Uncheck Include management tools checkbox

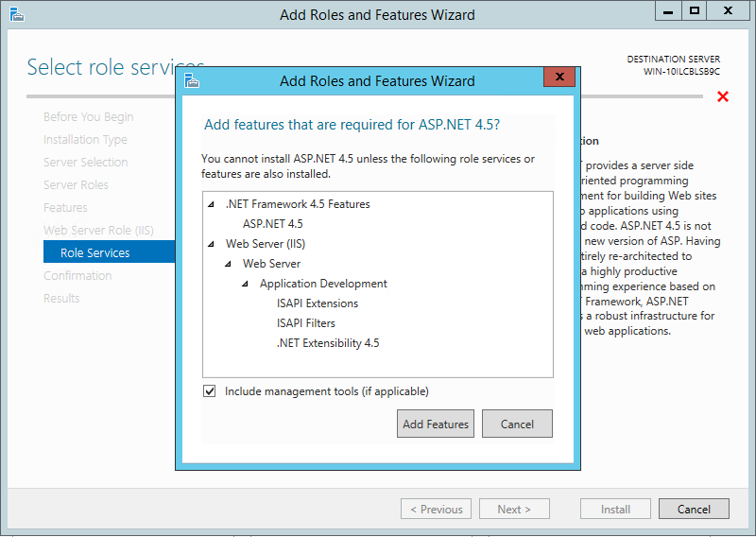(210, 391)
